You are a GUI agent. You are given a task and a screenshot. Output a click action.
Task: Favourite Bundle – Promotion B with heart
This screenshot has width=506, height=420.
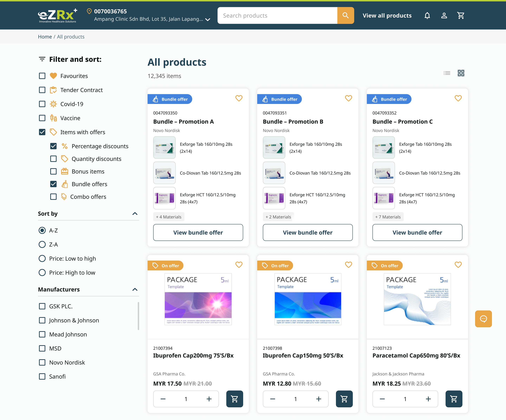point(348,98)
